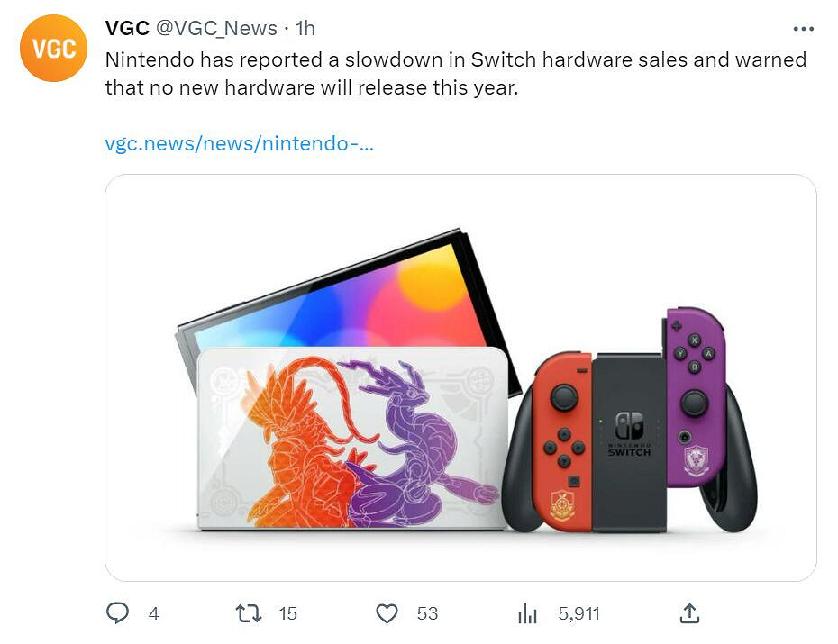
Task: Click the Pokémon-themed dock in the image
Action: click(351, 440)
